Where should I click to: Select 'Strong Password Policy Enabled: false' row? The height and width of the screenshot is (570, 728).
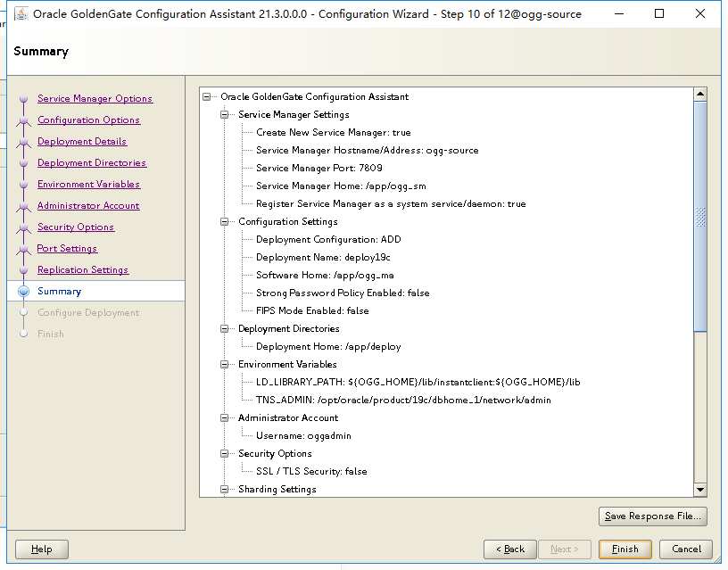coord(343,293)
